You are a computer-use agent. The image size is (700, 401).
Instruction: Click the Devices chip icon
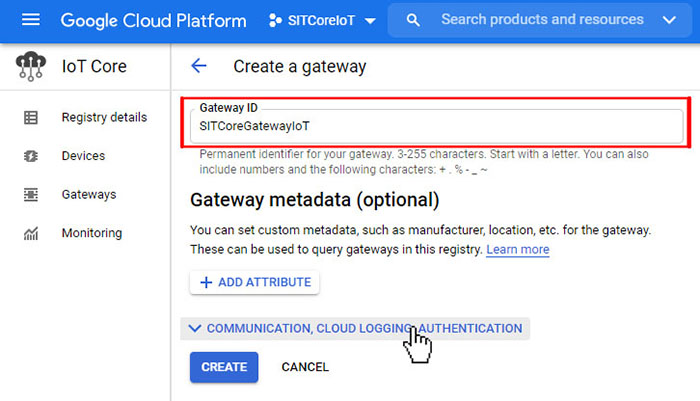pyautogui.click(x=31, y=156)
